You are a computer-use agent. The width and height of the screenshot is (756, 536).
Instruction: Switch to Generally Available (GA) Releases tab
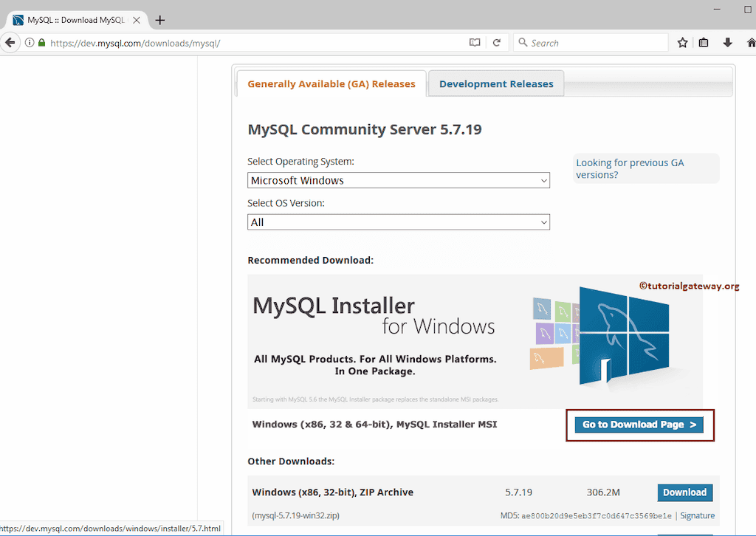tap(331, 84)
